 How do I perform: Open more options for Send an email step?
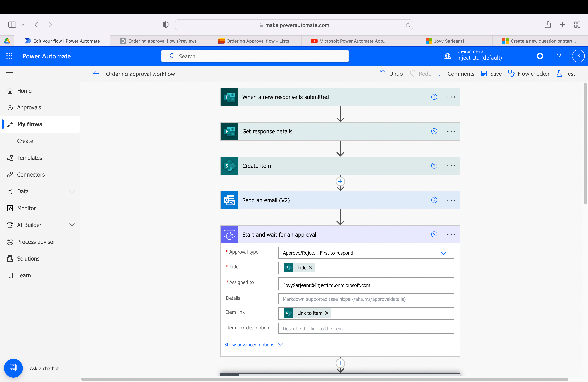pos(451,200)
